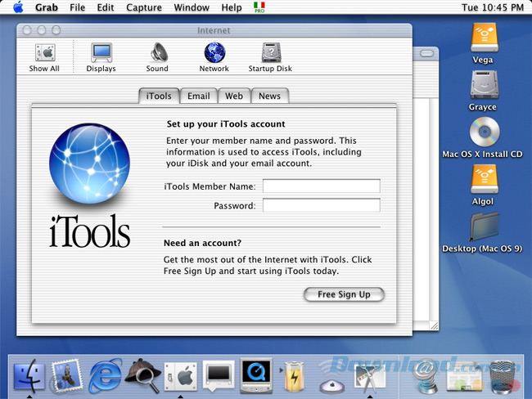Screen dimensions: 532x399
Task: Click the Free Sign Up button
Action: [x=344, y=294]
